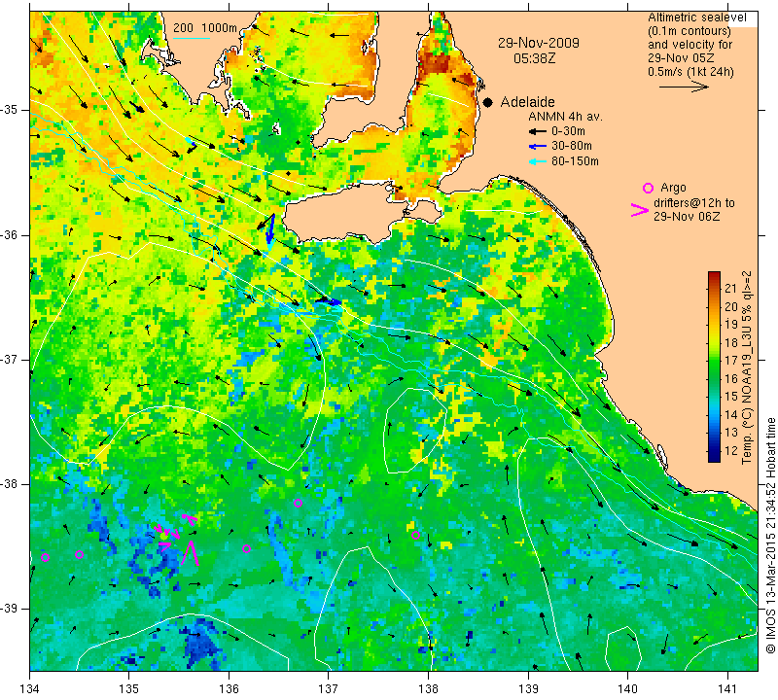The height and width of the screenshot is (700, 778).
Task: Click the 141 longitude axis label
Action: tap(727, 689)
